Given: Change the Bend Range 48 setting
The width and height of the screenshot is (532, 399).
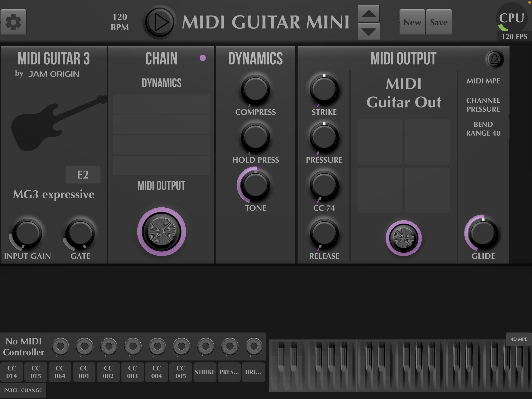Looking at the screenshot, I should 483,129.
